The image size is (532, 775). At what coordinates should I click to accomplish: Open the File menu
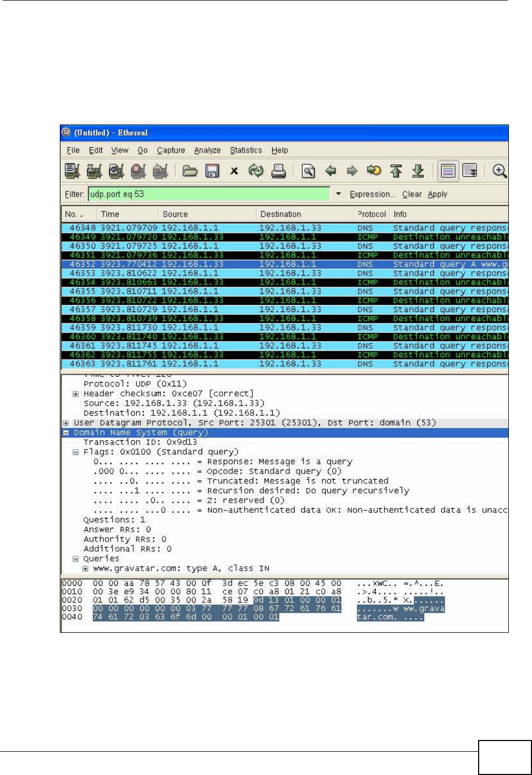(x=73, y=150)
